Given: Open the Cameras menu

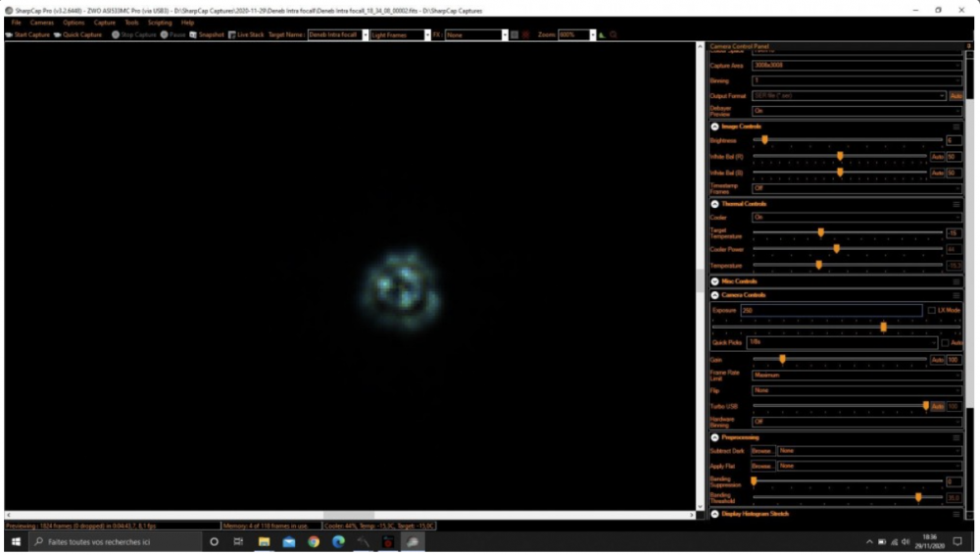Looking at the screenshot, I should coord(42,22).
